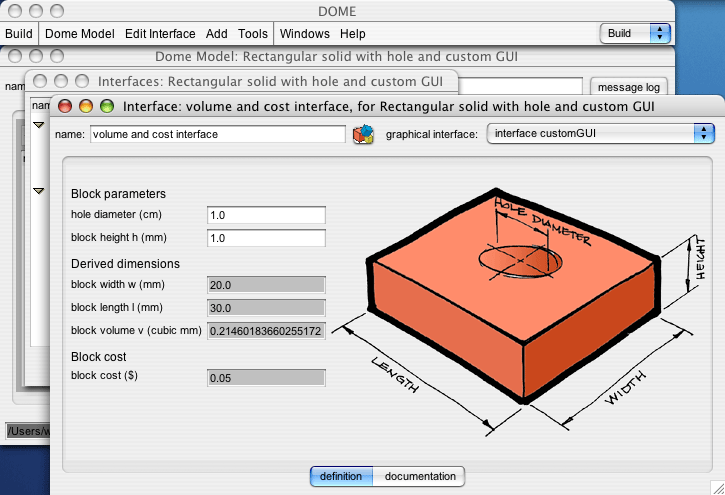
Task: Open the graphical interface customGUI dropdown
Action: click(x=601, y=134)
